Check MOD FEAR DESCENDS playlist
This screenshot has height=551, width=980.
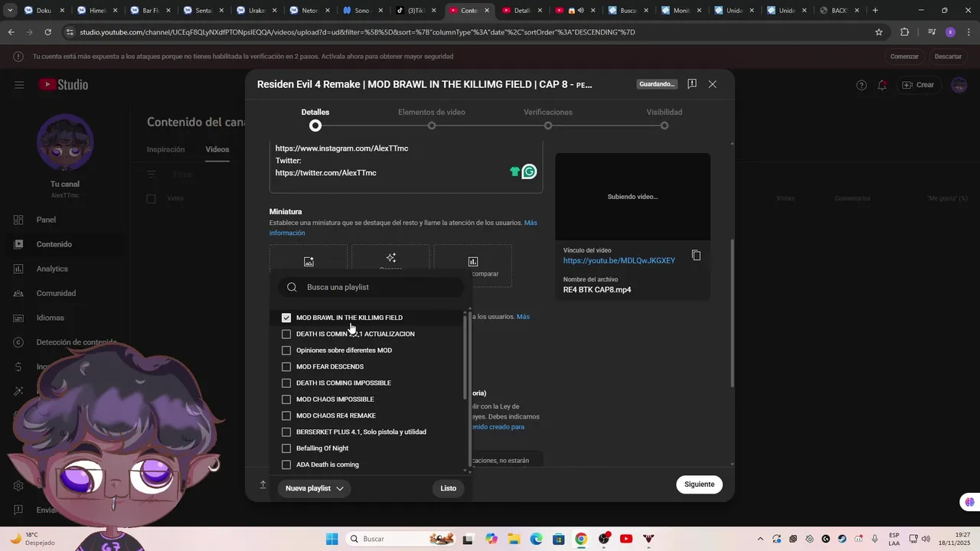pos(286,367)
